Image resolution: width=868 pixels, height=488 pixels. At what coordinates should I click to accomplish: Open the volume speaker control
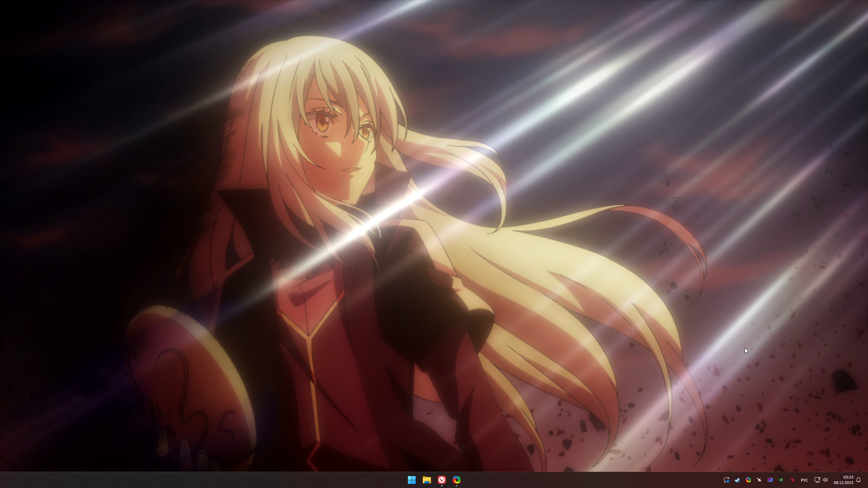tap(825, 480)
